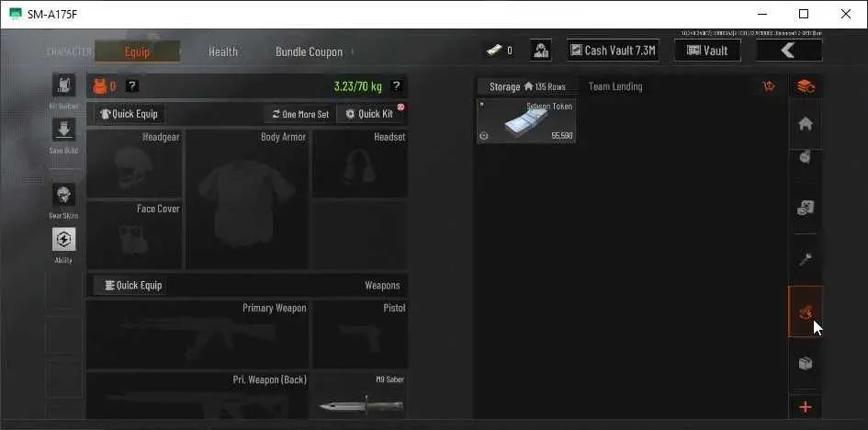Open the Vault button
Screen dimensions: 868x430
coord(707,51)
